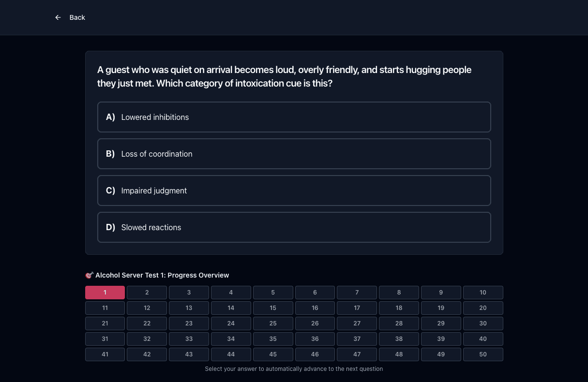
Task: Select answer D) Slowed reactions
Action: coord(294,227)
